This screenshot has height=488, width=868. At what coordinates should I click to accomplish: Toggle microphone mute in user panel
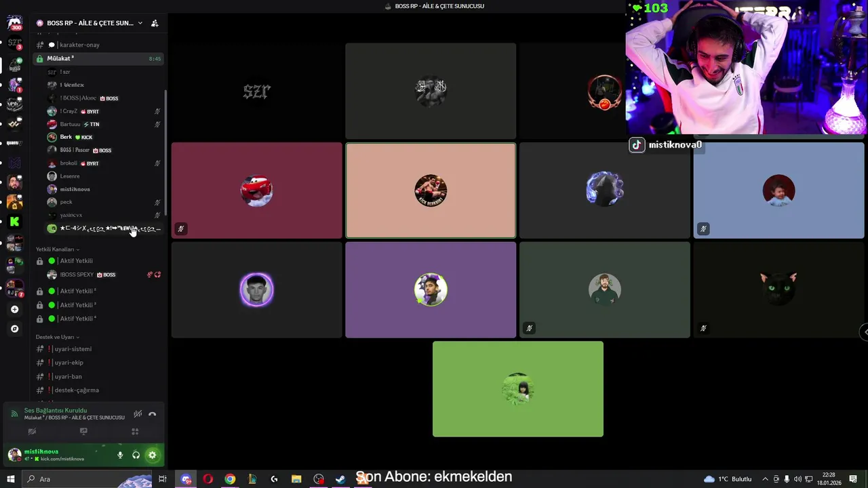120,455
